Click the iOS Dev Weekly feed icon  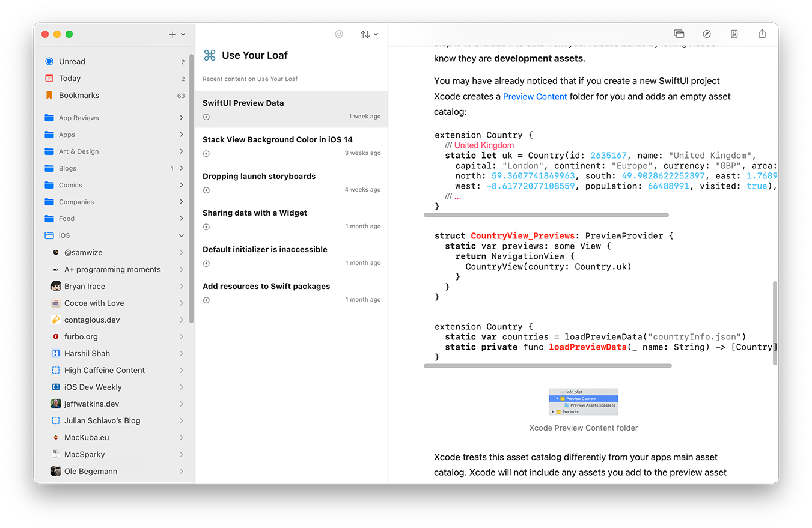[x=56, y=387]
